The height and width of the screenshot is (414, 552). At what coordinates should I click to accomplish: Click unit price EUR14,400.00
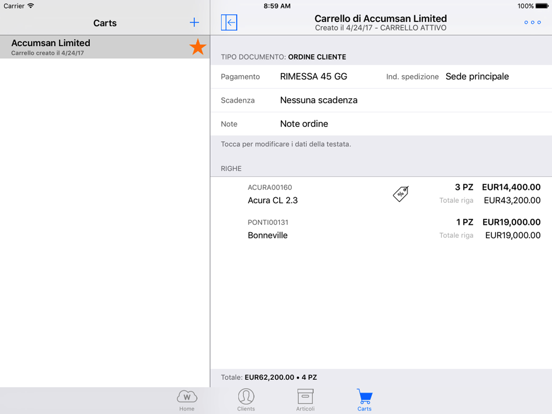[x=511, y=187]
